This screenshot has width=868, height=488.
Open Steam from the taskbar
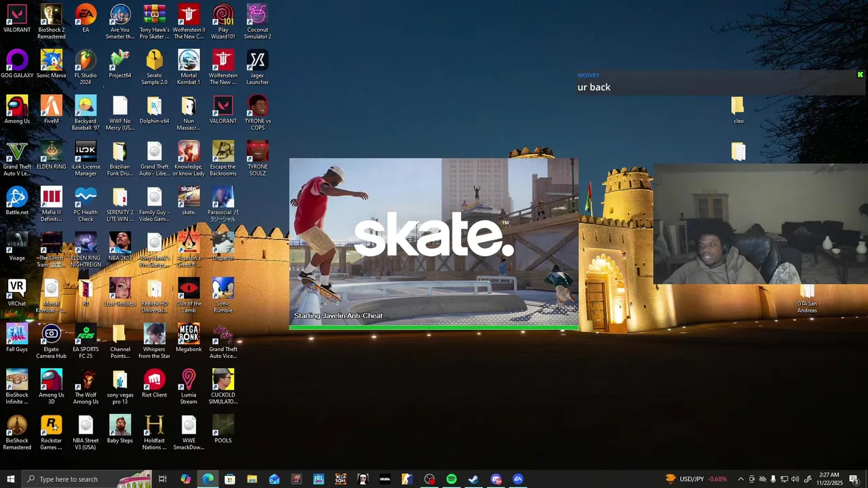(x=473, y=479)
